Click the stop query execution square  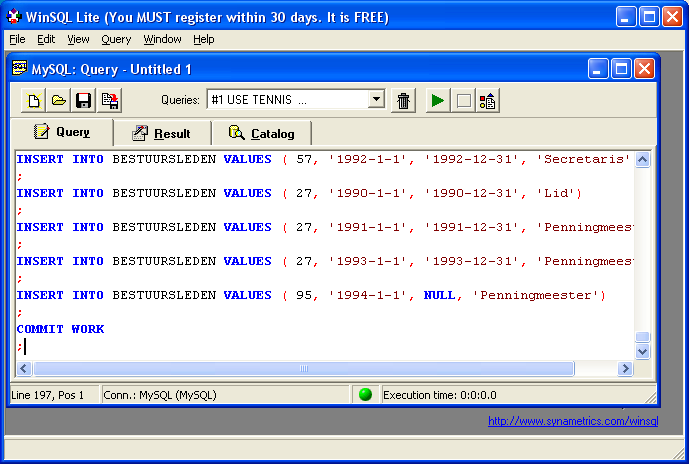[464, 101]
